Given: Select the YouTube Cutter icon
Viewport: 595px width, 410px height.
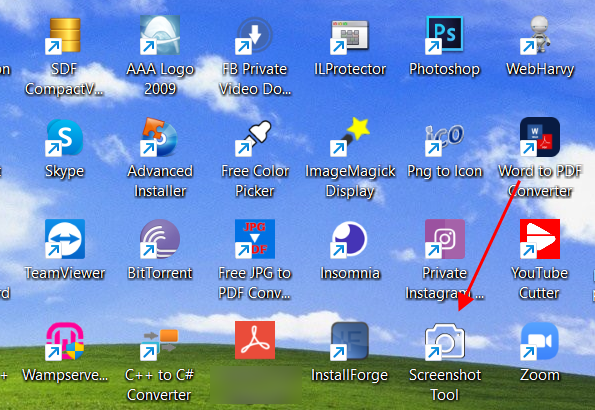Looking at the screenshot, I should coord(540,239).
